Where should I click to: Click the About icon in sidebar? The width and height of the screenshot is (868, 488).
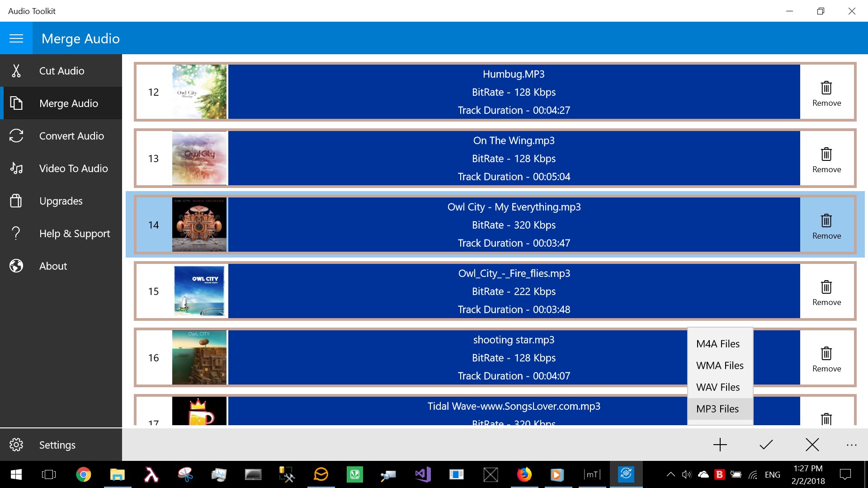point(17,266)
